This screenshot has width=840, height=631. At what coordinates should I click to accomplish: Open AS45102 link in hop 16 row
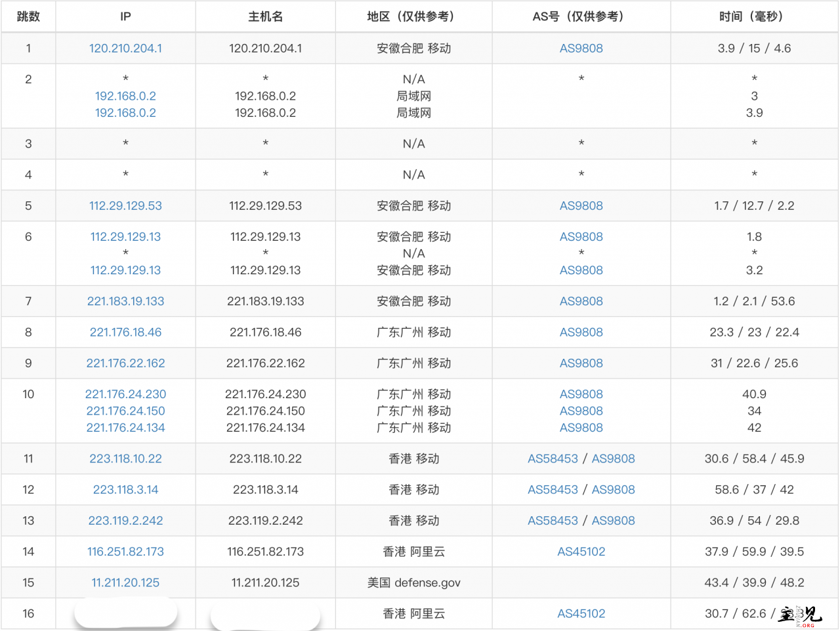(581, 614)
